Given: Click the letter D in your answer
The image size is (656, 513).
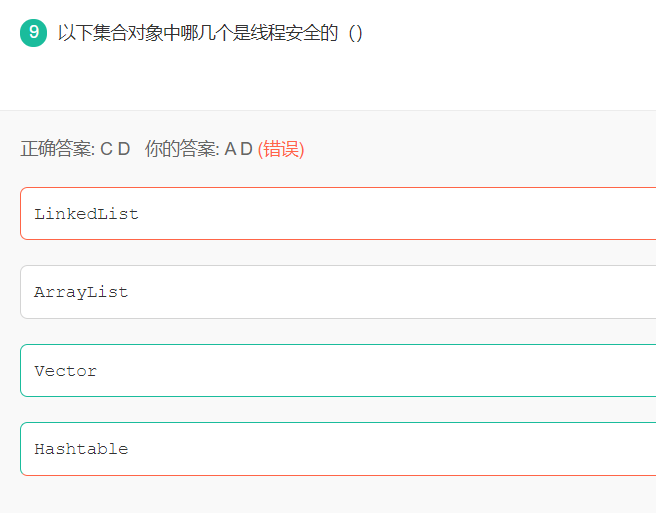Looking at the screenshot, I should (246, 149).
